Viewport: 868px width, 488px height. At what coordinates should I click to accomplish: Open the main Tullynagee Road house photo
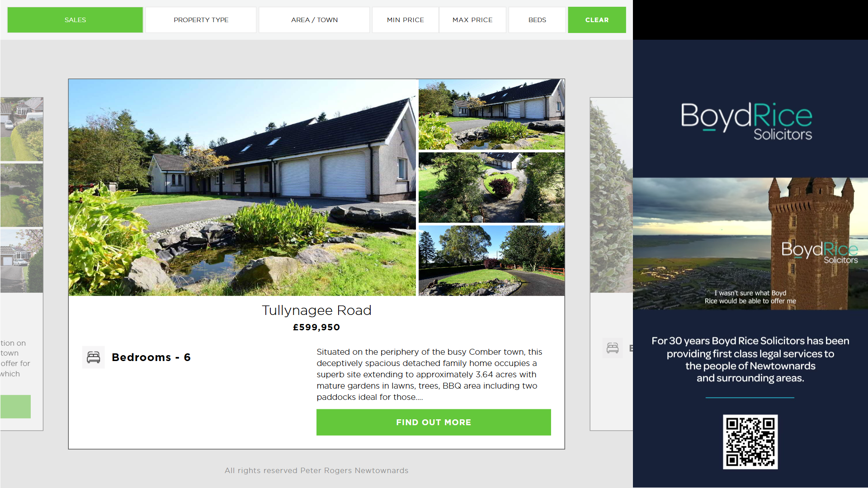point(242,188)
